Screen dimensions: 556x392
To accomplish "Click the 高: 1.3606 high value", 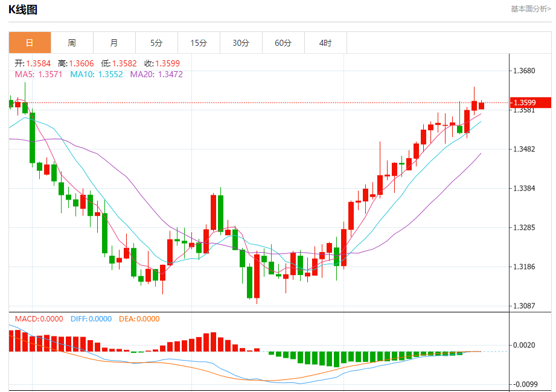I will tap(76, 63).
